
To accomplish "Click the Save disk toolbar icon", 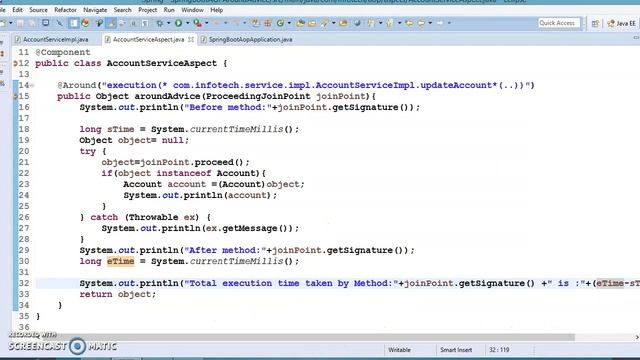I will (20, 23).
